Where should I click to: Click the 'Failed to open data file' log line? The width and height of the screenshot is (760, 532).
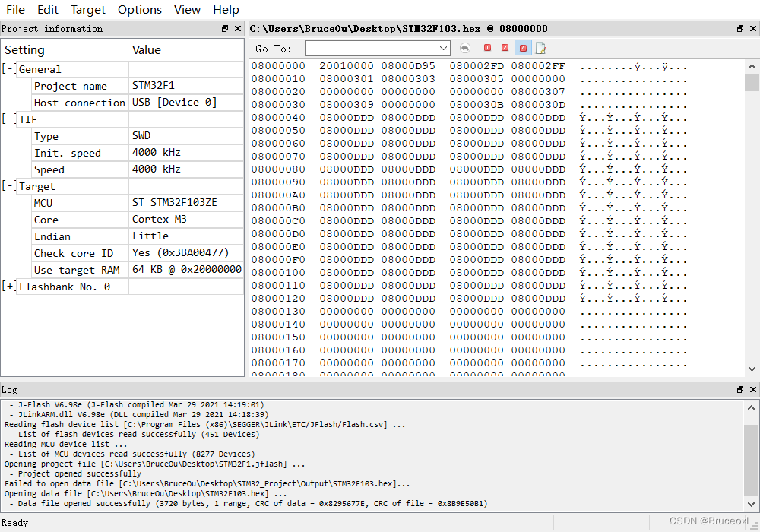(x=207, y=483)
